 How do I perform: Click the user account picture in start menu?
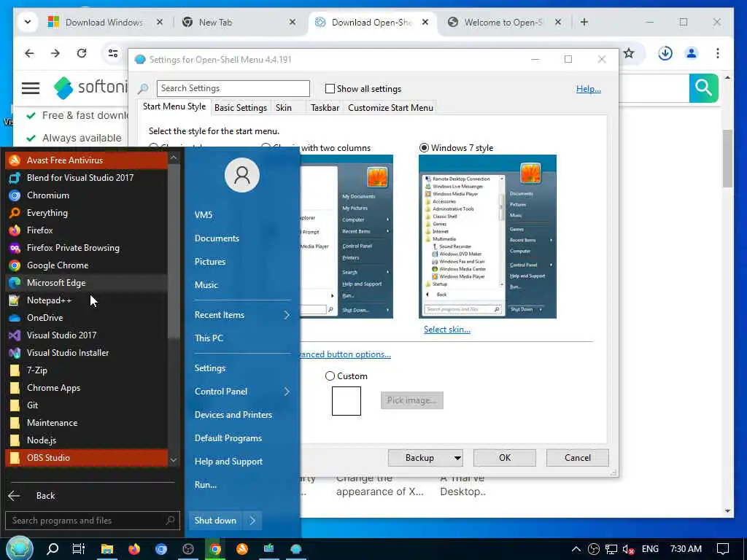pyautogui.click(x=242, y=175)
